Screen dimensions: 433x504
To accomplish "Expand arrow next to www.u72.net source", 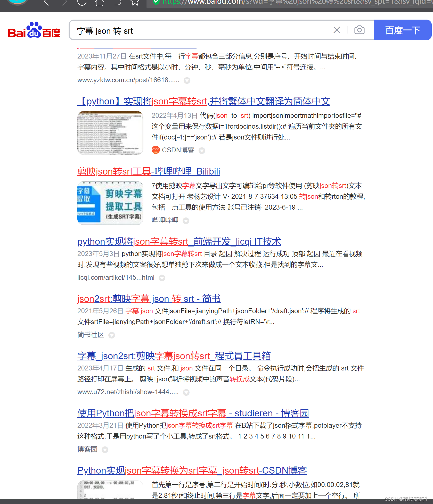I will click(186, 392).
